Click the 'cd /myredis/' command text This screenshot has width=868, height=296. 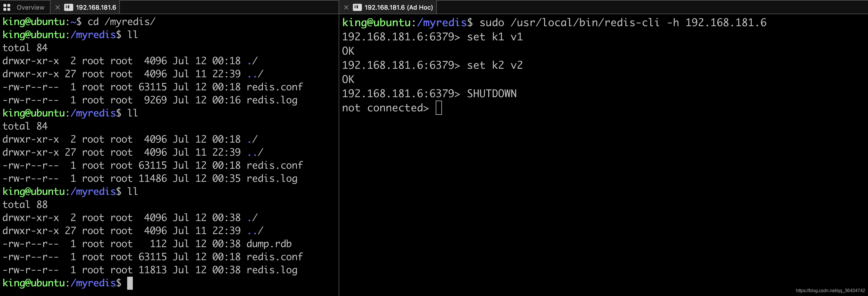tap(121, 22)
